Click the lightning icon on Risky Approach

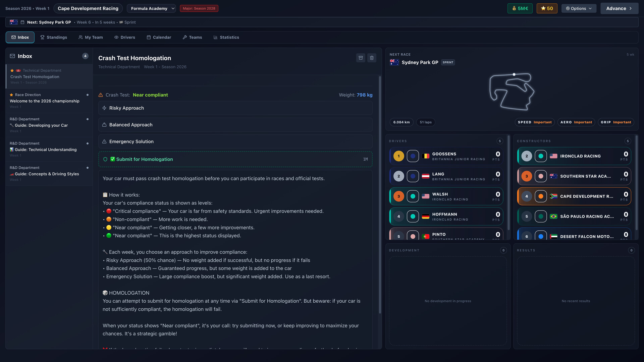click(x=104, y=108)
